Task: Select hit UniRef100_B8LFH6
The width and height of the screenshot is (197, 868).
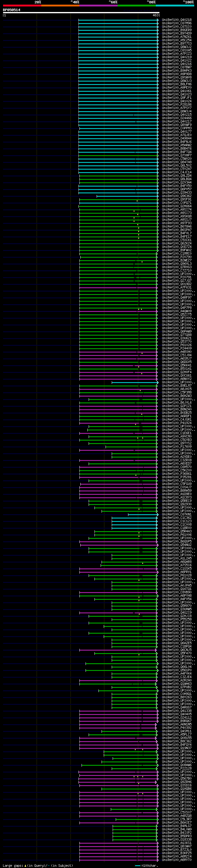Action: pos(177,84)
